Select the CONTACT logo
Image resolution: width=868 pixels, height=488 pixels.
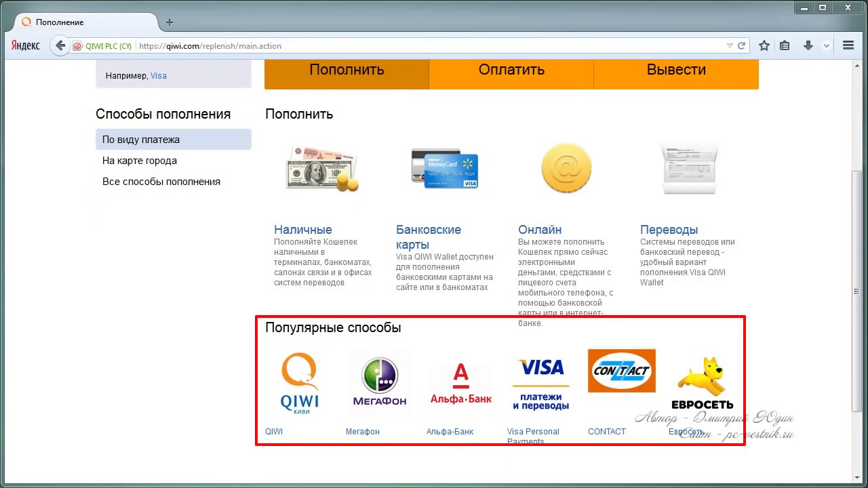(622, 371)
